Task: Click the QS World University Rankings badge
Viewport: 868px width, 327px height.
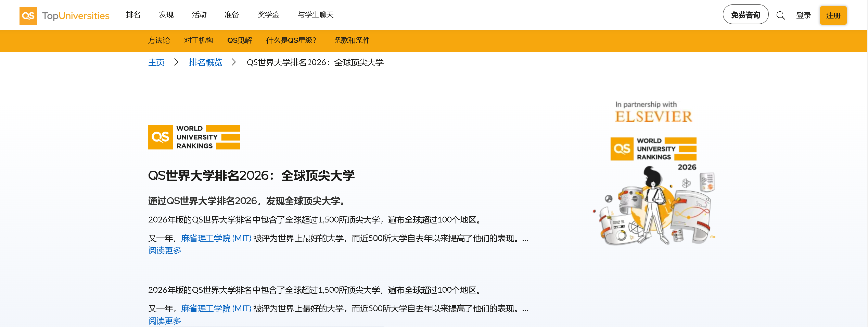Action: coord(194,137)
